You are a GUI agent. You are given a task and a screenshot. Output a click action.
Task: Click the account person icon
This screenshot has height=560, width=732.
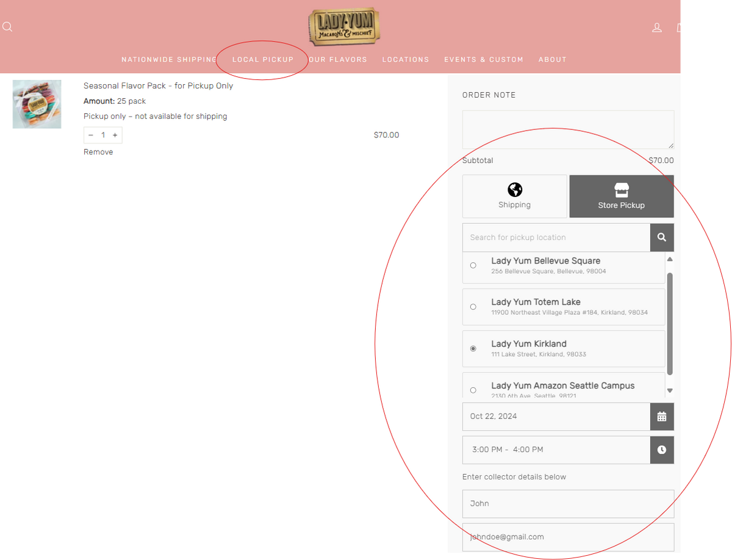click(x=656, y=27)
